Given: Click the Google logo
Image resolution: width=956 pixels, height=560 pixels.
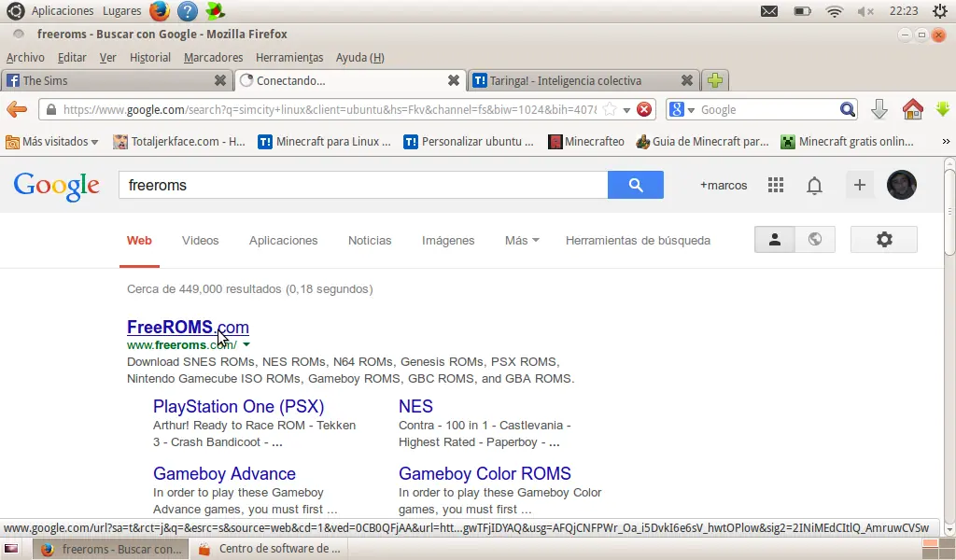Looking at the screenshot, I should (56, 185).
